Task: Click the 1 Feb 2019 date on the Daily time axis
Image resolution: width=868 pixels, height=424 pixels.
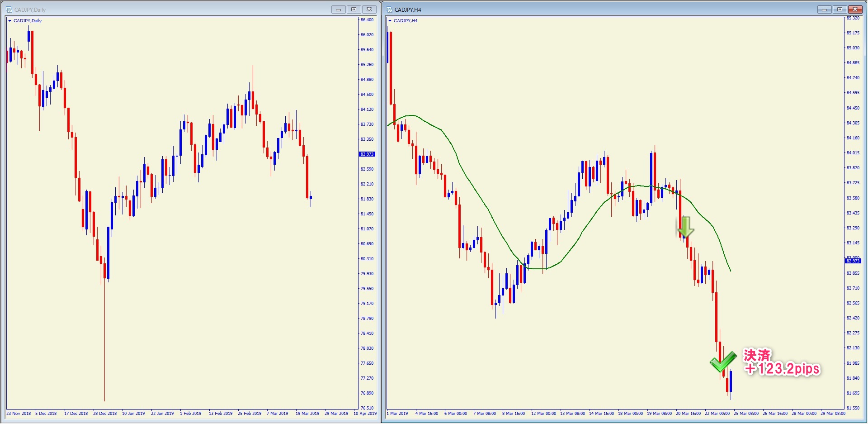Action: [191, 414]
